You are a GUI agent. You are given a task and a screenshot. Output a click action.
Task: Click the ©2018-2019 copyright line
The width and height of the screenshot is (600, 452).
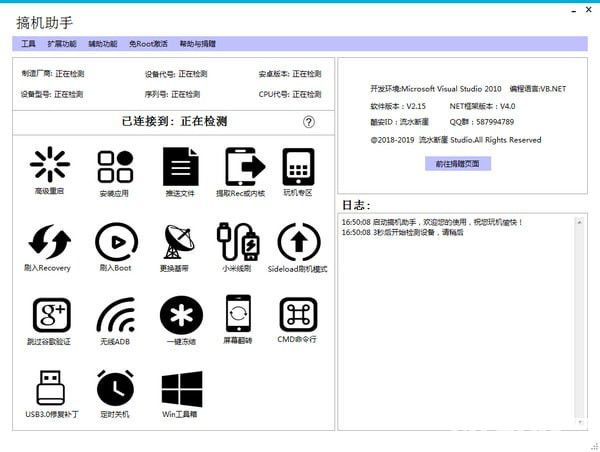[456, 140]
